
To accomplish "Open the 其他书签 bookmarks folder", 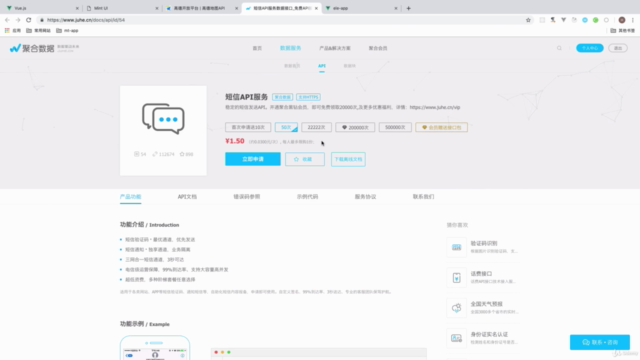I will tap(623, 31).
